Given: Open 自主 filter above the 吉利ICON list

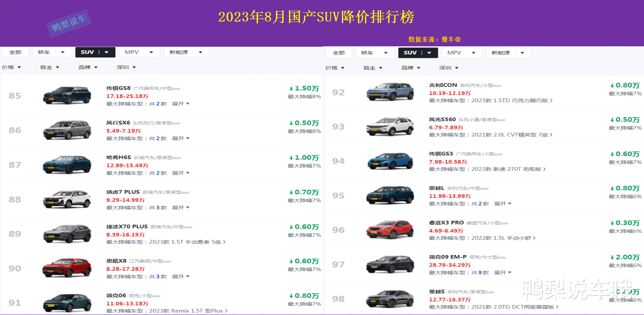Looking at the screenshot, I should pyautogui.click(x=373, y=68).
